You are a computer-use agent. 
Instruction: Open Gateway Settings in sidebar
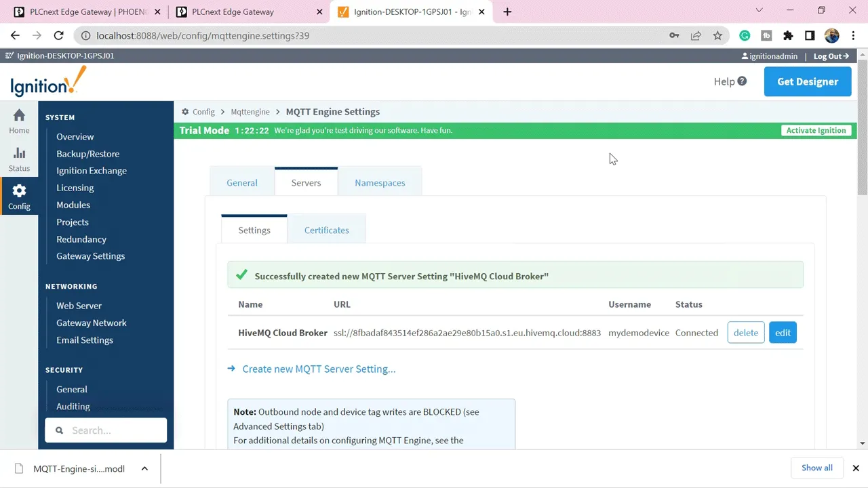(90, 256)
